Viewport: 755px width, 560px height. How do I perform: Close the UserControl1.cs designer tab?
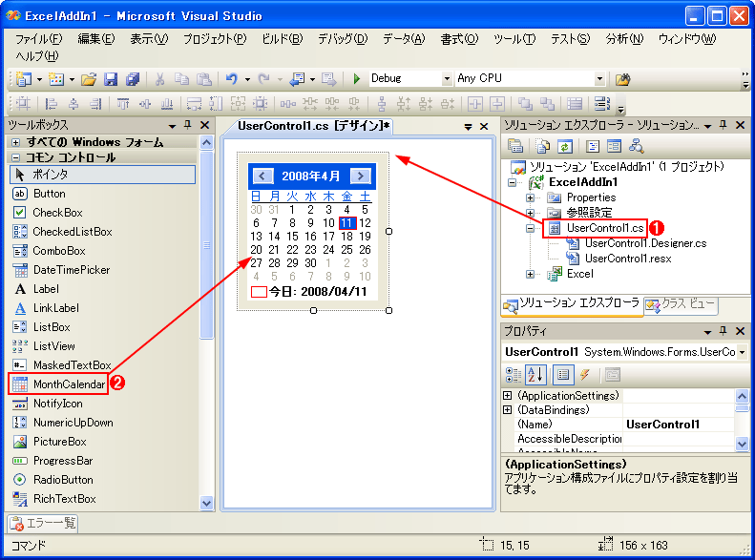click(484, 127)
